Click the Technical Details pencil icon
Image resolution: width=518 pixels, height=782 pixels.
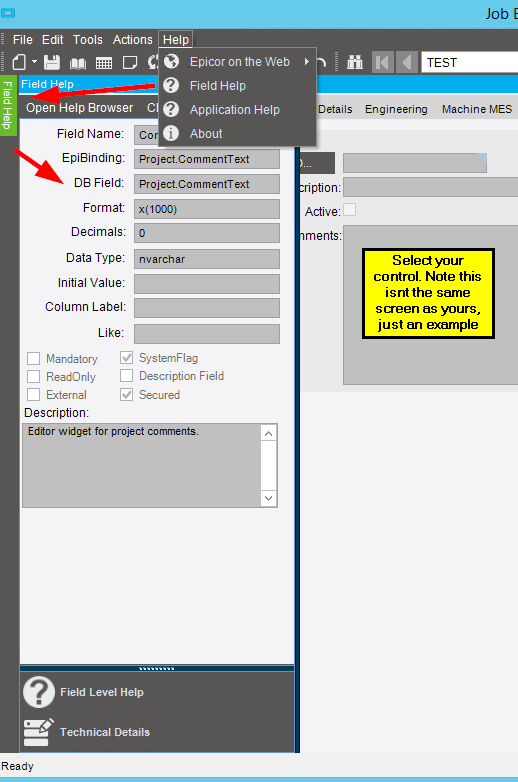point(38,732)
